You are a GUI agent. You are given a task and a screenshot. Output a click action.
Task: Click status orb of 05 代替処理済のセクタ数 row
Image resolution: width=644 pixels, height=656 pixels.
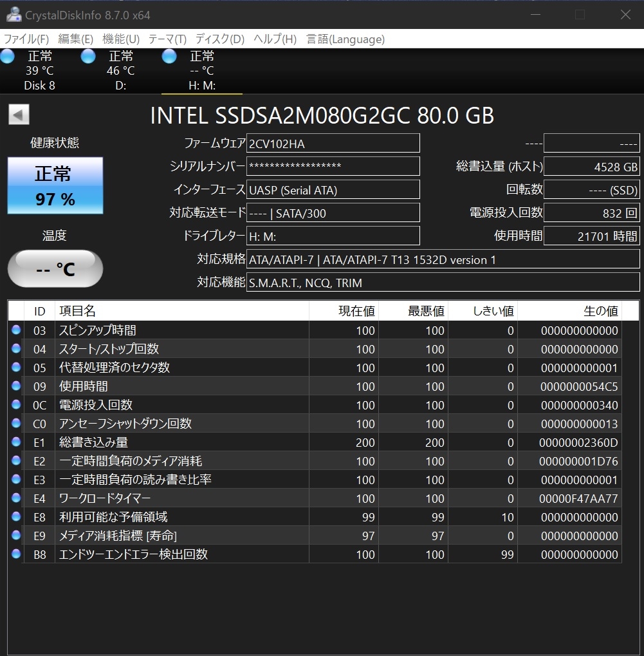pyautogui.click(x=16, y=367)
